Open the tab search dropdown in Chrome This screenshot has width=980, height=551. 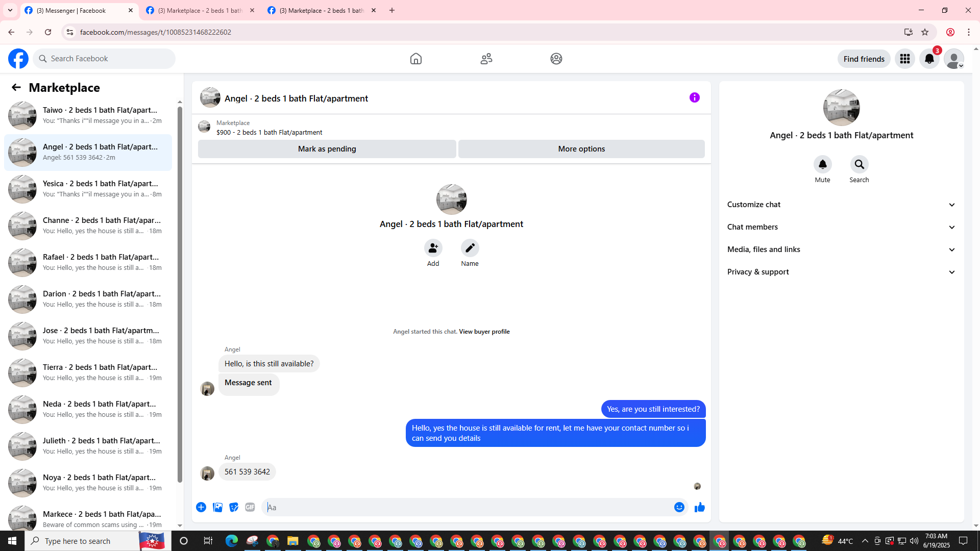coord(10,10)
